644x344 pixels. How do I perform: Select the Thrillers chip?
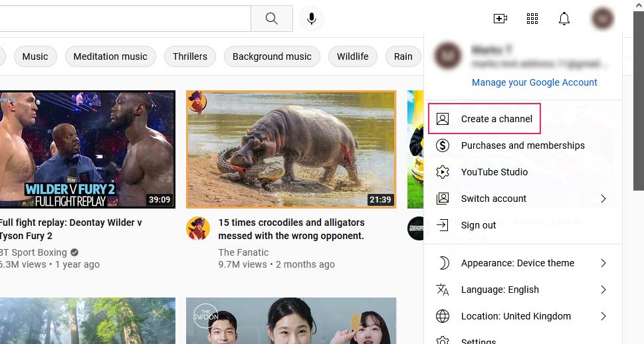pyautogui.click(x=190, y=56)
